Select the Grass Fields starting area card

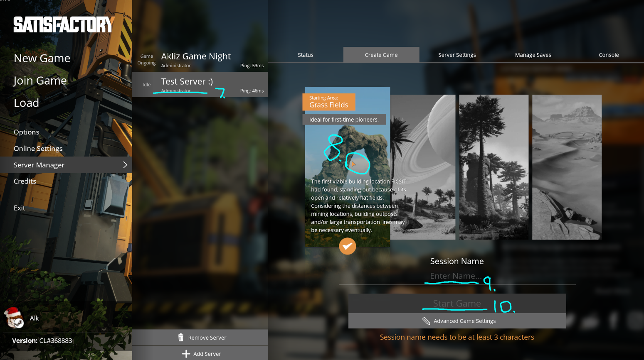[x=348, y=167]
